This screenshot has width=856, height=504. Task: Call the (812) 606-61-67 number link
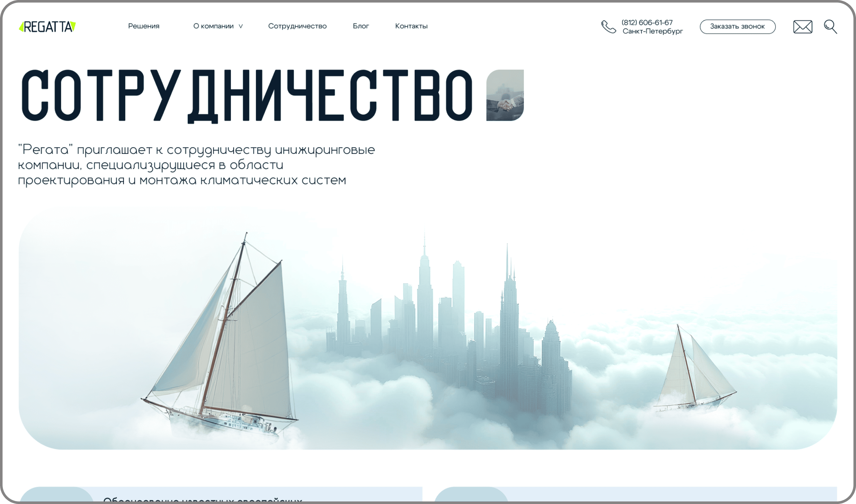(x=647, y=22)
